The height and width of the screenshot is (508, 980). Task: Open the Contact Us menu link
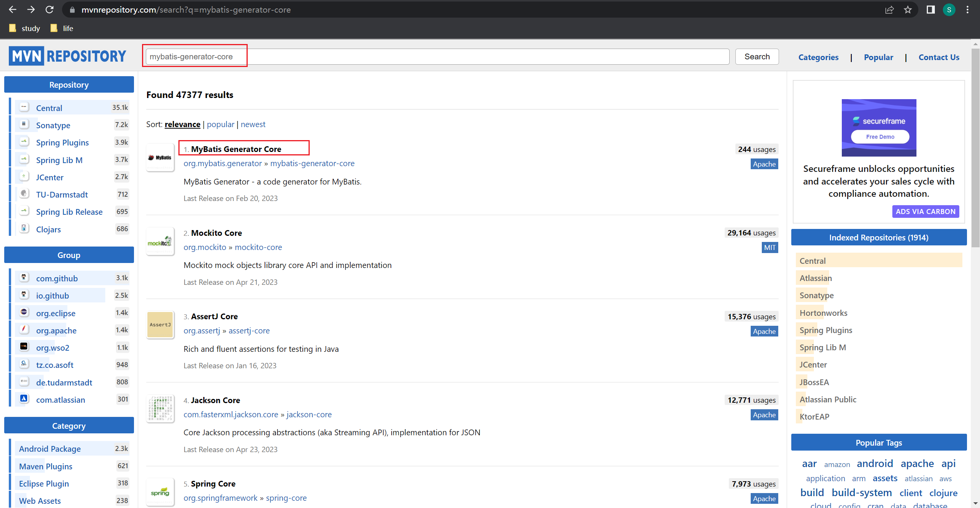point(939,57)
